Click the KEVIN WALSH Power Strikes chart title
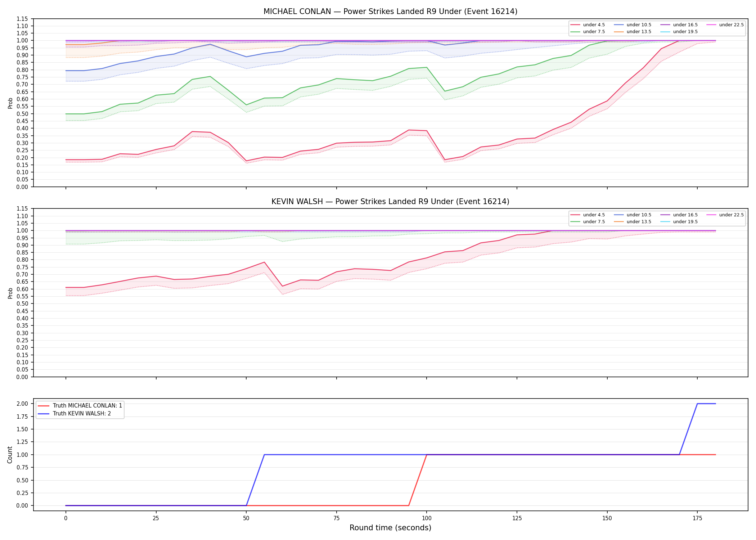The height and width of the screenshot is (540, 756). (390, 202)
